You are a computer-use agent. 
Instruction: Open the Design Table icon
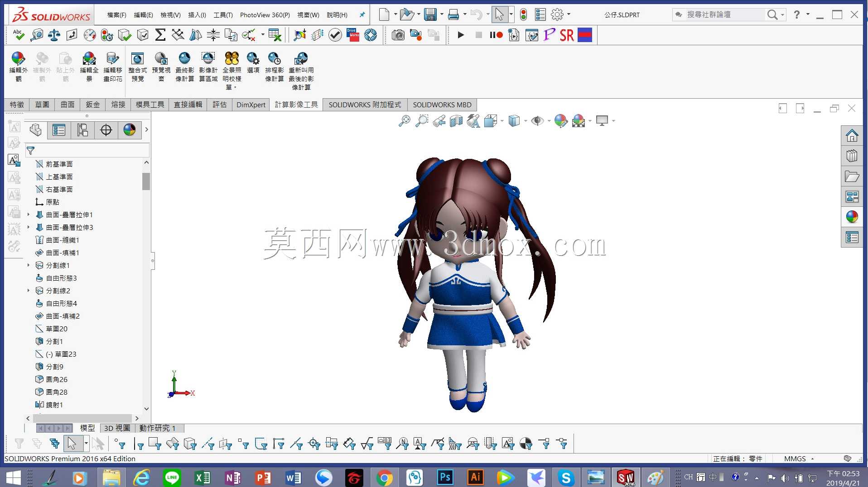click(275, 35)
